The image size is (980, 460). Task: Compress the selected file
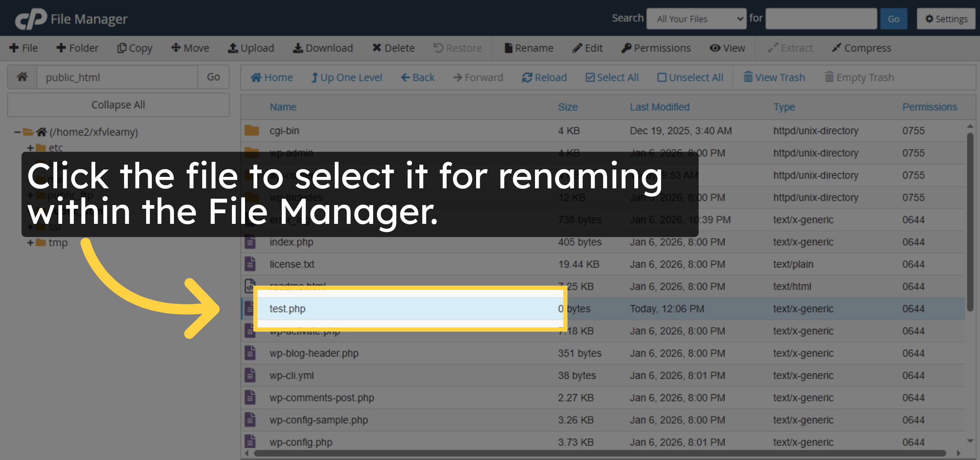coord(861,48)
